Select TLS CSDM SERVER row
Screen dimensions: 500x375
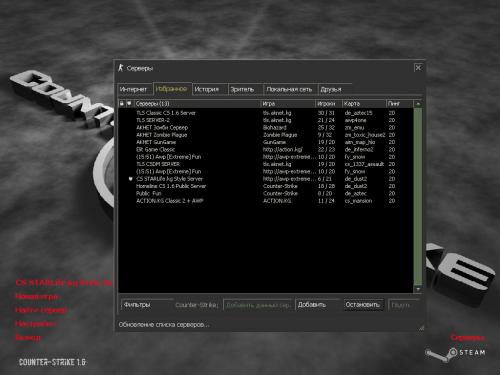point(266,164)
